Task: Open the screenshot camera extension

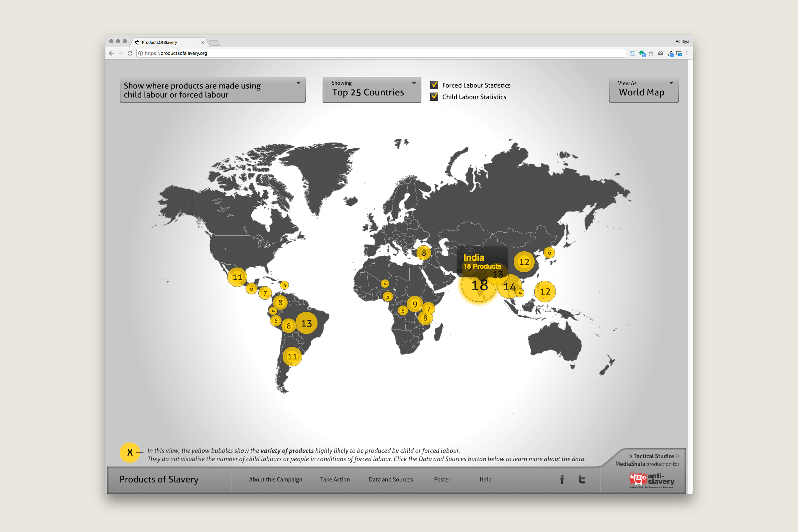Action: pyautogui.click(x=679, y=53)
